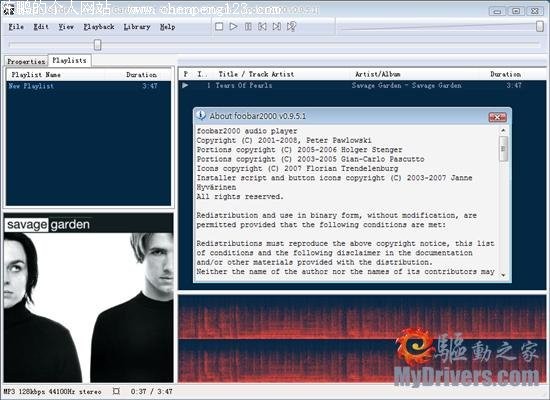
Task: Click the About dialog info icon
Action: click(201, 115)
